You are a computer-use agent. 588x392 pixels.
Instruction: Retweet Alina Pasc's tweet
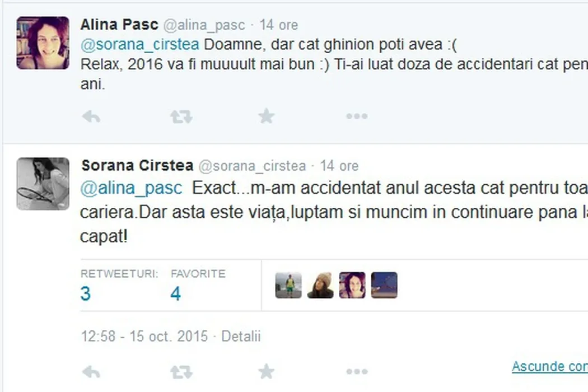181,116
